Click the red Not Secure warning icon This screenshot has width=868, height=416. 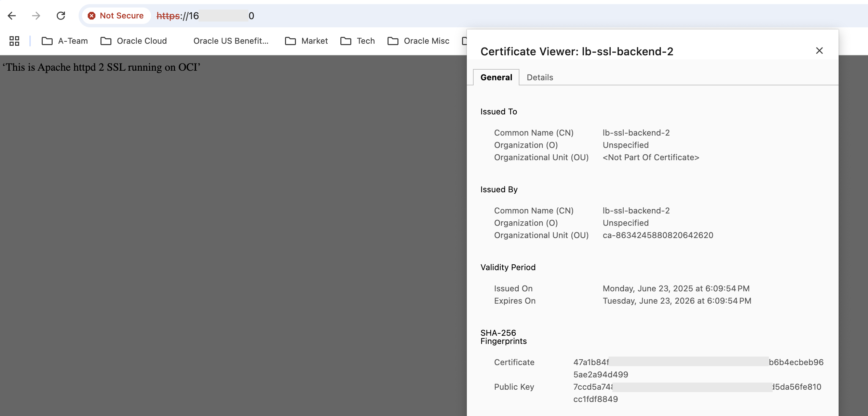point(92,16)
